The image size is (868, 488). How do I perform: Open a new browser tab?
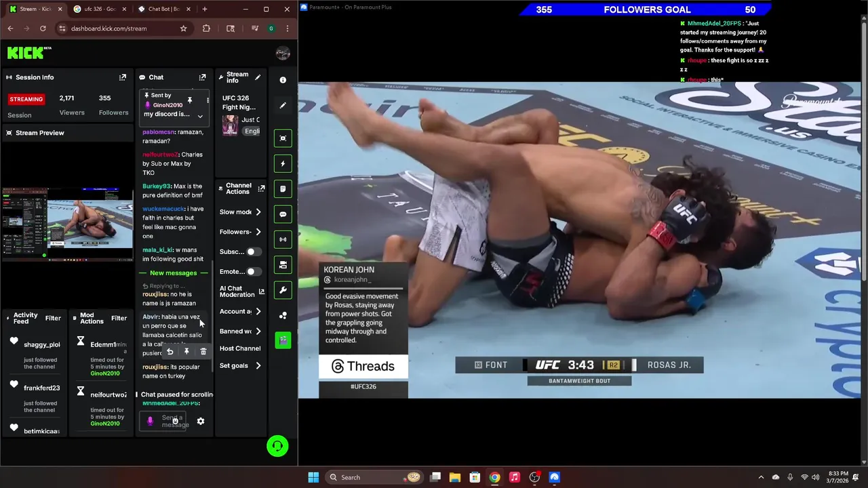(x=204, y=9)
